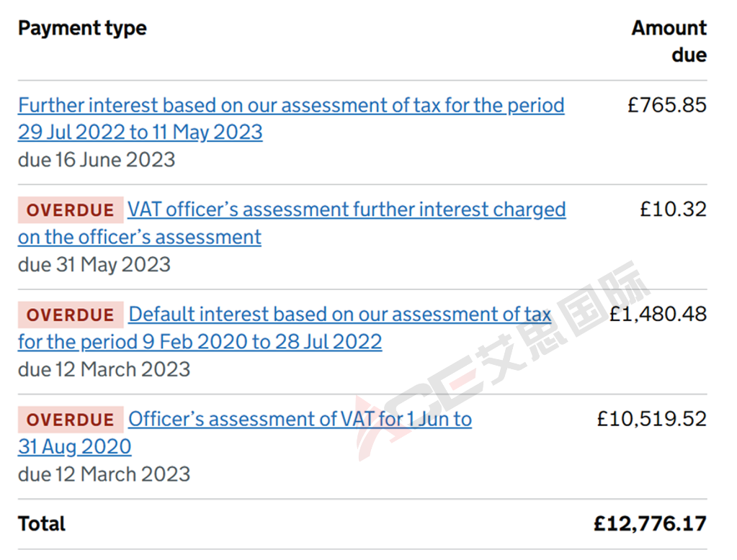Select the £1,480.48 amount
Image resolution: width=737 pixels, height=560 pixels.
[x=658, y=315]
